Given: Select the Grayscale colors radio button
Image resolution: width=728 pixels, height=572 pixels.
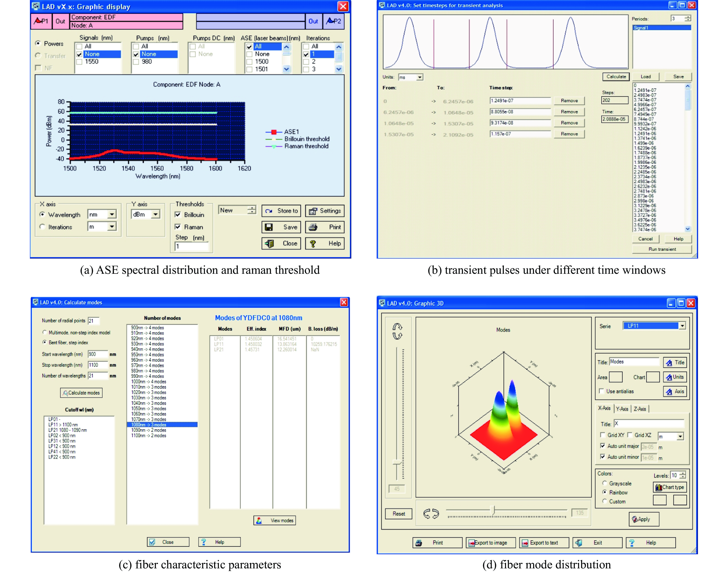Looking at the screenshot, I should tap(605, 483).
